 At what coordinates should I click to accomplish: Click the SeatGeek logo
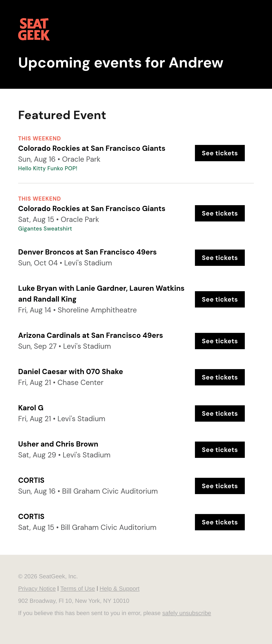[34, 29]
